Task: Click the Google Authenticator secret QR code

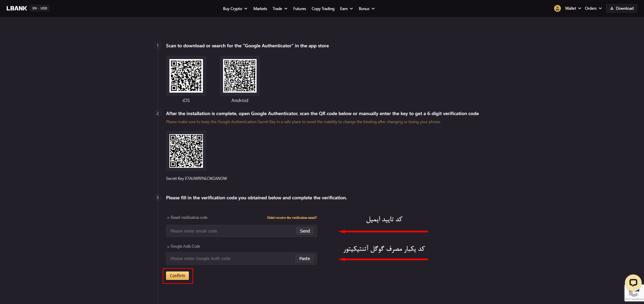Action: coord(186,151)
